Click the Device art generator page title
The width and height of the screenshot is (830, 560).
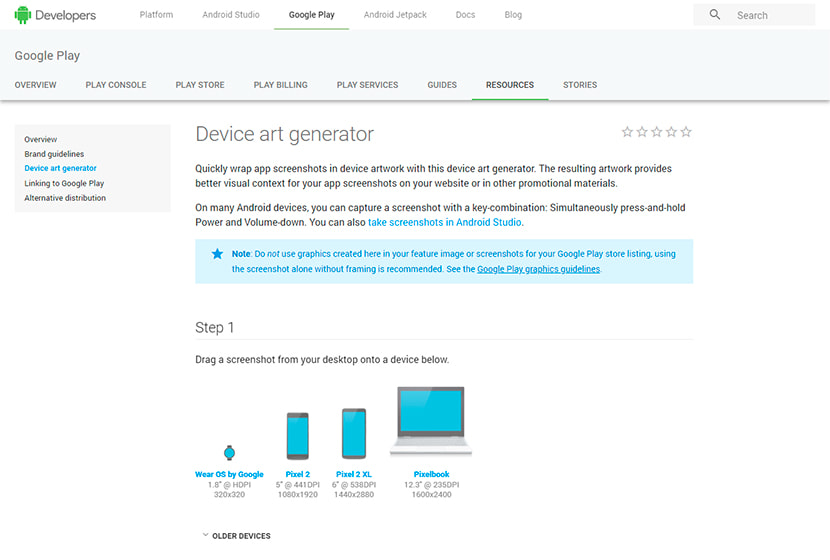pos(284,134)
